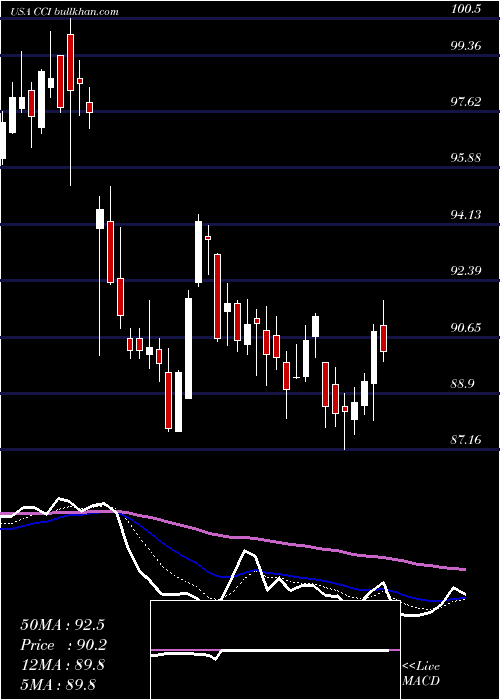The image size is (500, 700).
Task: Click the 95.88 price axis label
Action: 466,158
